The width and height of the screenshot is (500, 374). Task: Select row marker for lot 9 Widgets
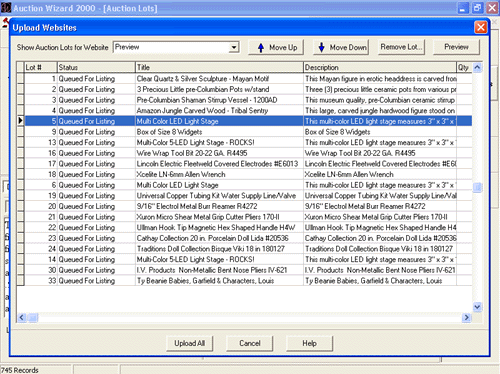tap(21, 132)
